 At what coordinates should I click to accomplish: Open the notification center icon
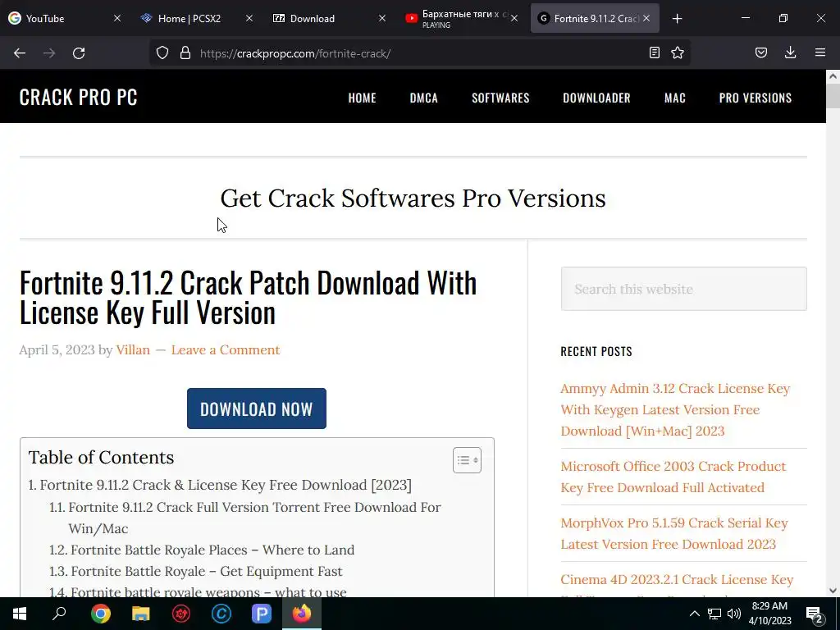[815, 614]
